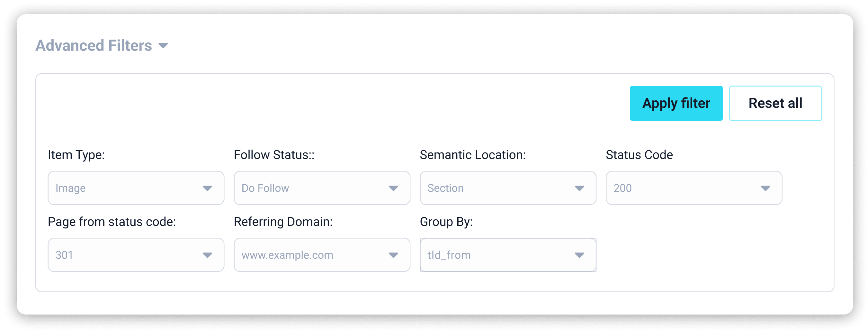Expand Semantic Location via its arrow icon
The image size is (868, 332).
[x=579, y=188]
